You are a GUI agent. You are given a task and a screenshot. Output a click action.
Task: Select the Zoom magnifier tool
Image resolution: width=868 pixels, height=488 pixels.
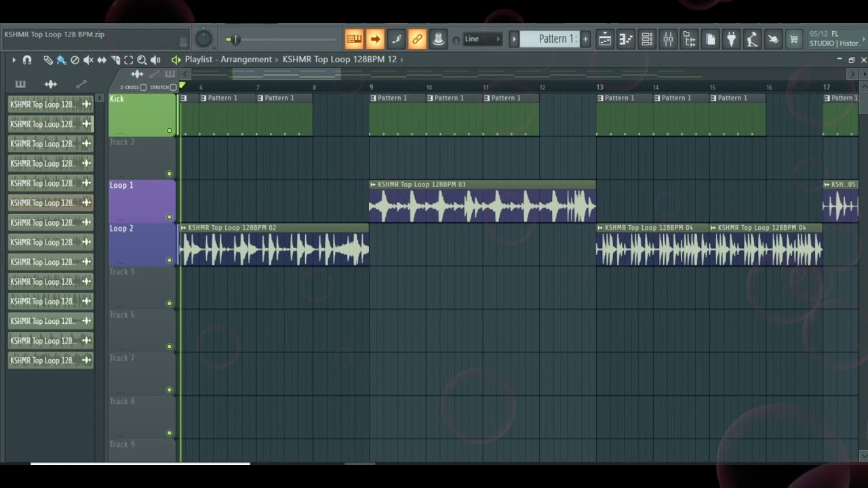142,60
